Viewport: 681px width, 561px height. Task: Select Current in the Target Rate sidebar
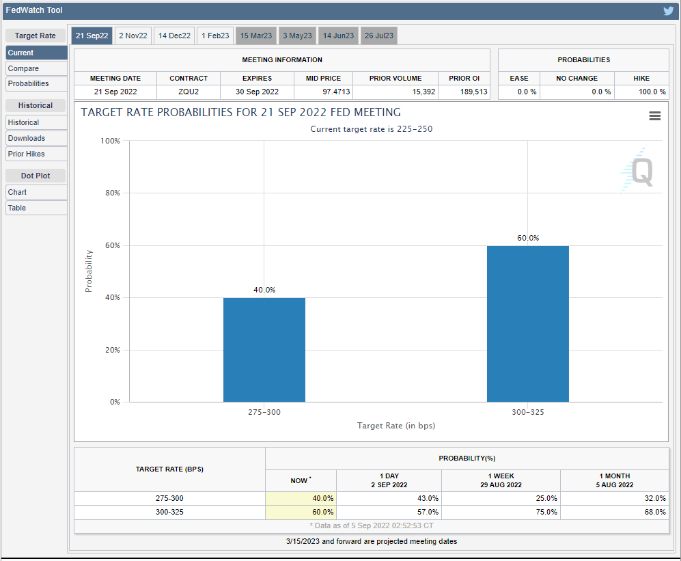click(36, 53)
